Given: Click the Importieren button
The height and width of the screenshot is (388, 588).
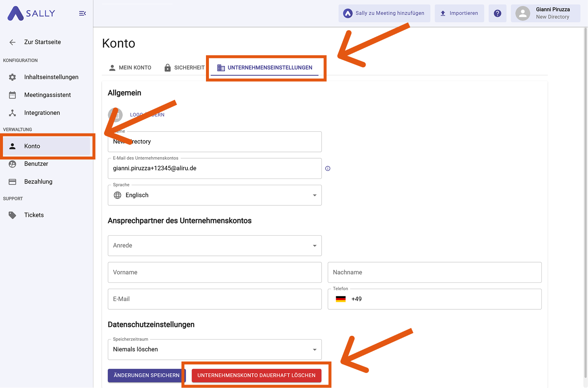Looking at the screenshot, I should pyautogui.click(x=459, y=13).
